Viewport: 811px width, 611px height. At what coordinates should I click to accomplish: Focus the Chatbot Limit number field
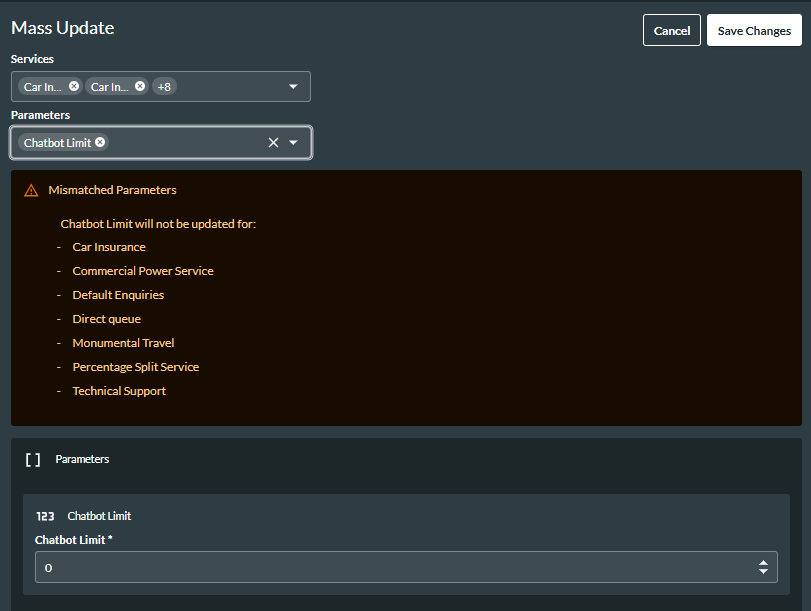tap(406, 567)
